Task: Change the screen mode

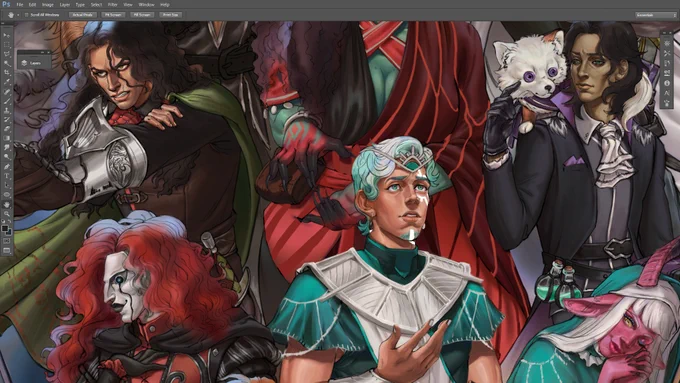Action: click(7, 250)
